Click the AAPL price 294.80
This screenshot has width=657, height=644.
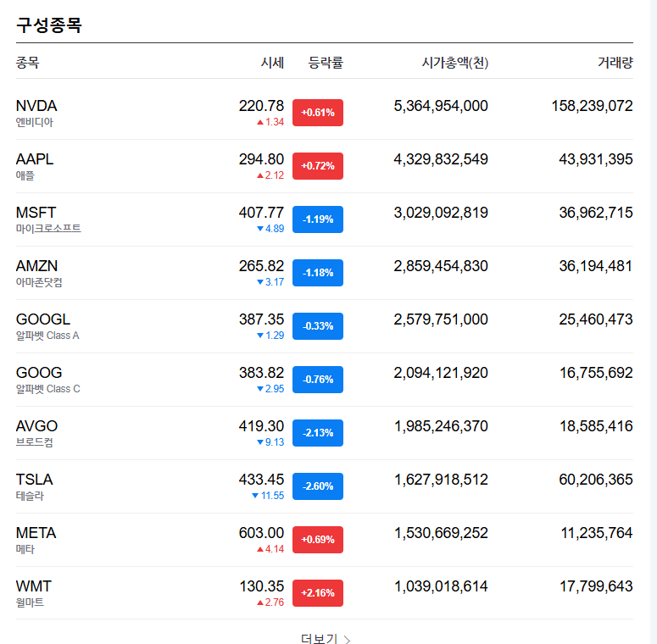point(261,159)
